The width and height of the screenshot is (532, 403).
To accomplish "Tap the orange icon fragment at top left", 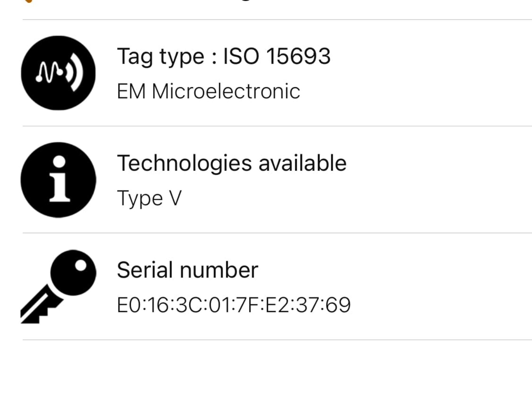I will pos(29,1).
